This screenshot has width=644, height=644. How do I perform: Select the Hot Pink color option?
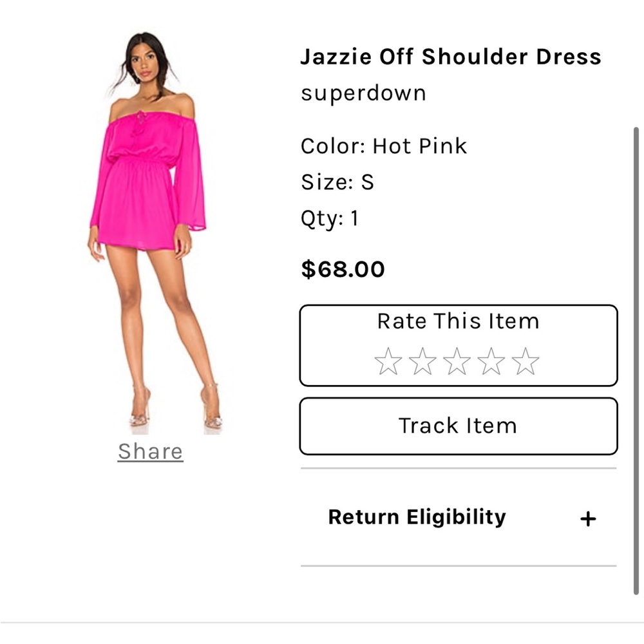click(x=419, y=146)
